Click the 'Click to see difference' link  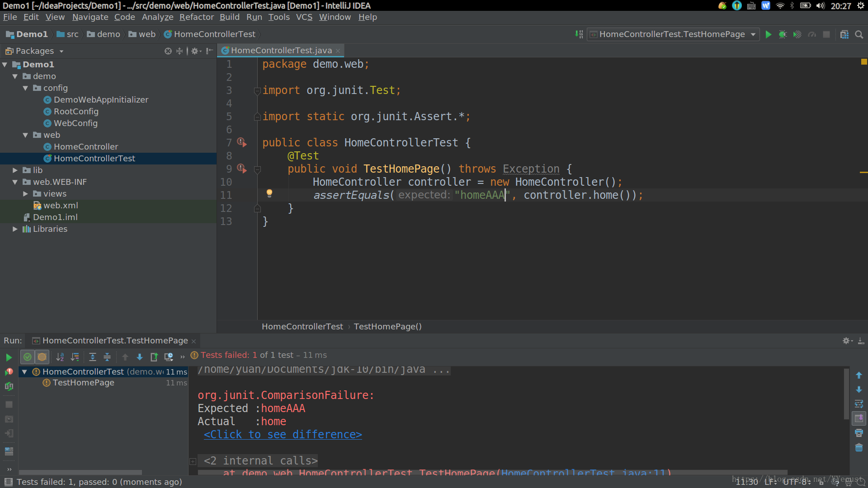(x=283, y=435)
